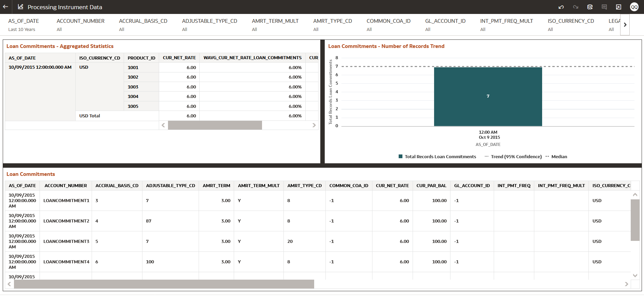644x297 pixels.
Task: Redo the last undone edit
Action: pos(576,7)
